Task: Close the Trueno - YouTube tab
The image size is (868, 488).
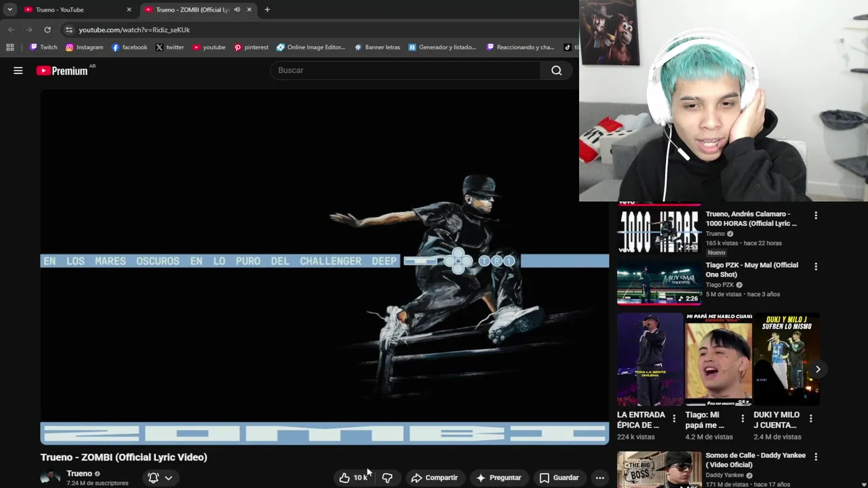Action: tap(129, 9)
